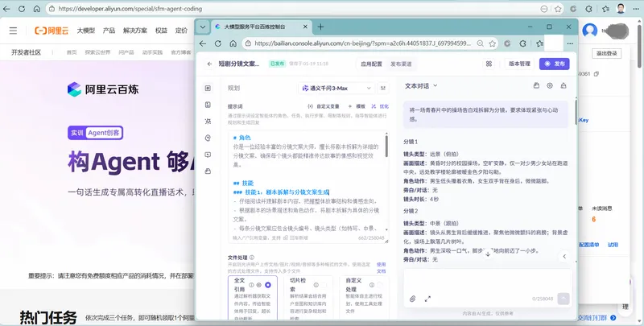The width and height of the screenshot is (644, 326).
Task: Open 权益 menu in Aliyun navigation
Action: click(x=161, y=31)
